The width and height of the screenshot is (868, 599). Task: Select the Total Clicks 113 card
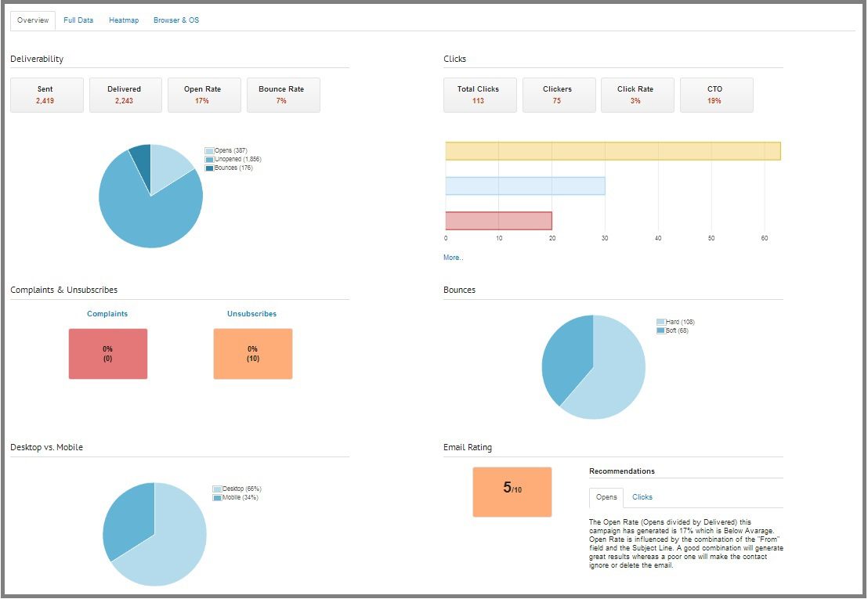coord(479,94)
